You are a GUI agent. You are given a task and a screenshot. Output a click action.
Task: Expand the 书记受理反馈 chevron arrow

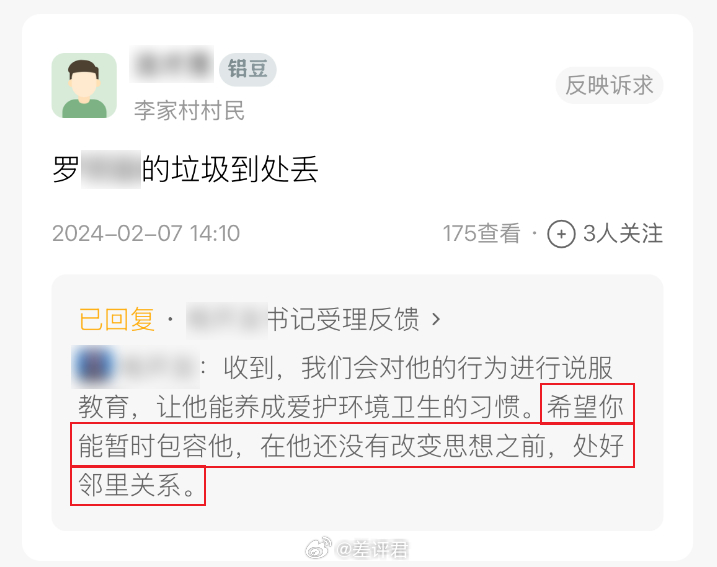click(x=436, y=319)
